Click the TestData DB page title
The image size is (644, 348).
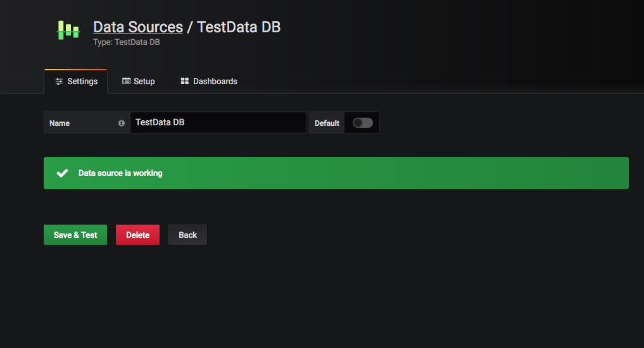(x=239, y=27)
